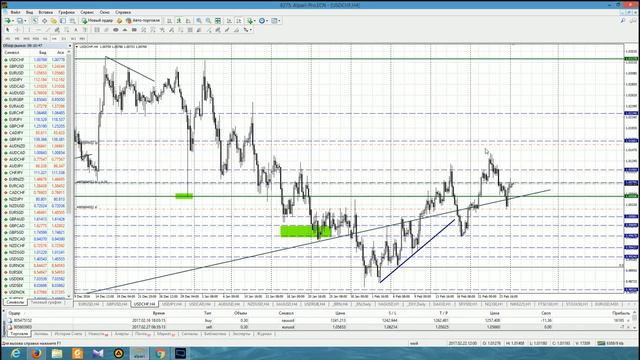Open the chart templates icon
Screen dimensions: 640x360
click(x=274, y=20)
